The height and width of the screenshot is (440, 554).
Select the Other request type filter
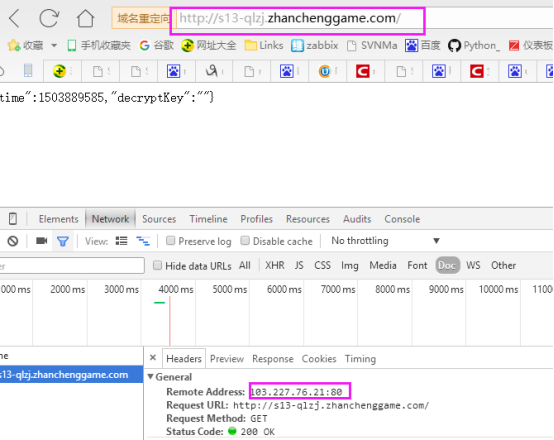coord(503,265)
